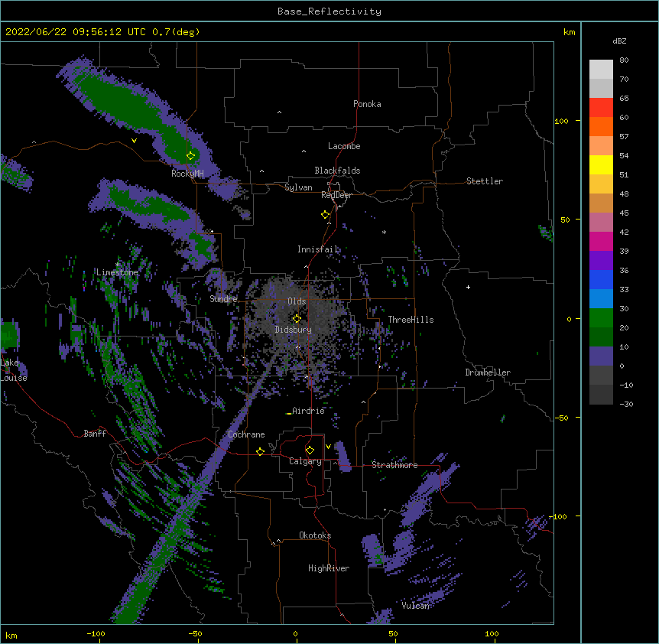Click the white caret marker west of Lacombe

pos(304,151)
